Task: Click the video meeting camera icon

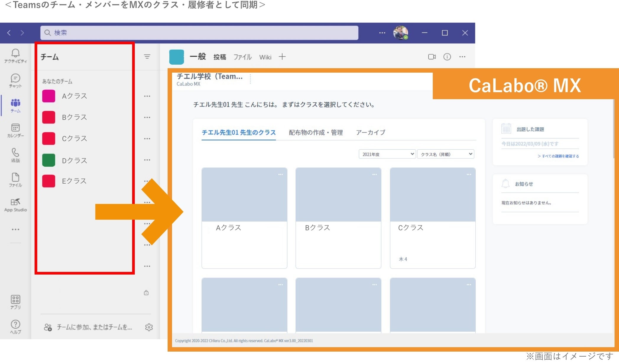Action: tap(432, 57)
